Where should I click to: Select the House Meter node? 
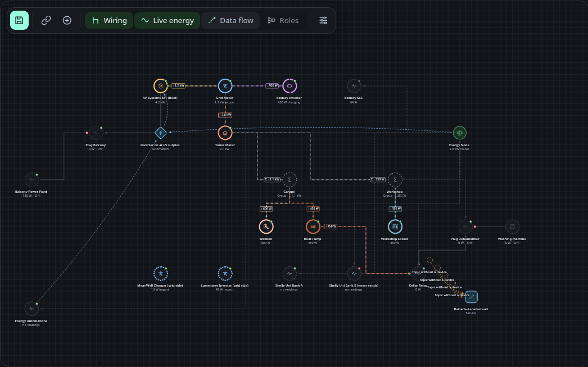coord(225,133)
